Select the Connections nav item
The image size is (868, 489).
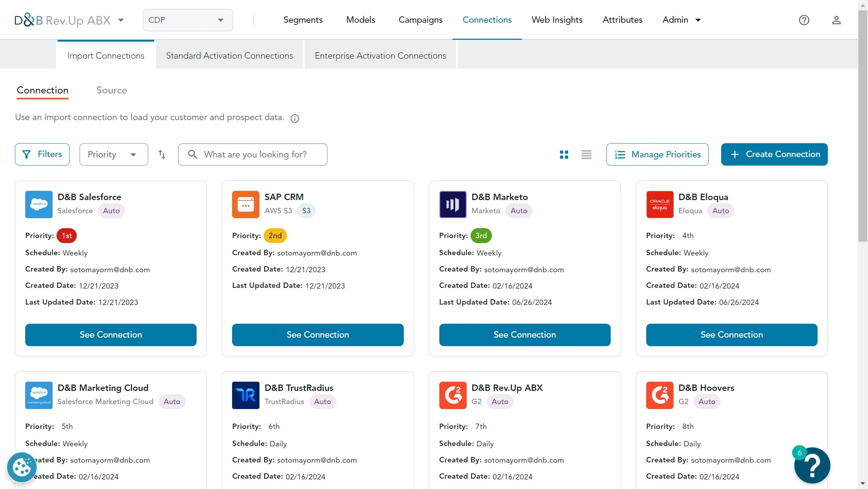point(487,20)
